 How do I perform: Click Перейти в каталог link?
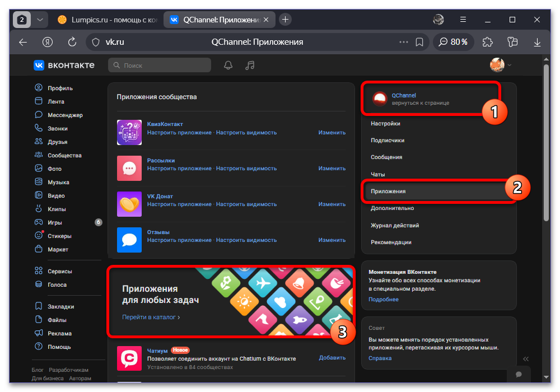(x=151, y=317)
